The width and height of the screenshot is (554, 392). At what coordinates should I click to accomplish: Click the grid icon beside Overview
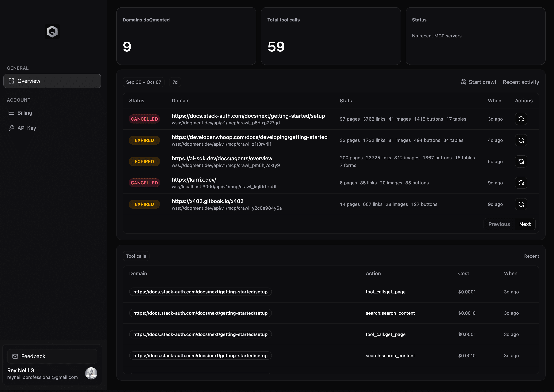click(x=11, y=81)
